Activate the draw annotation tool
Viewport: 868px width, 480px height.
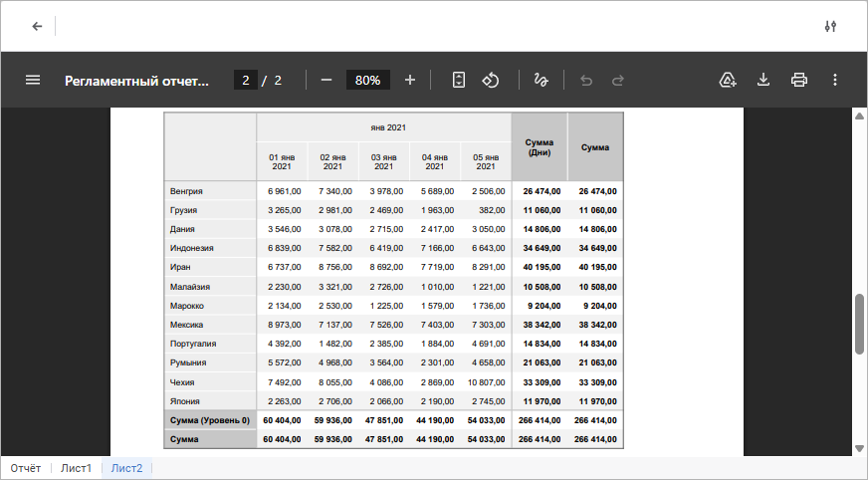tap(541, 81)
